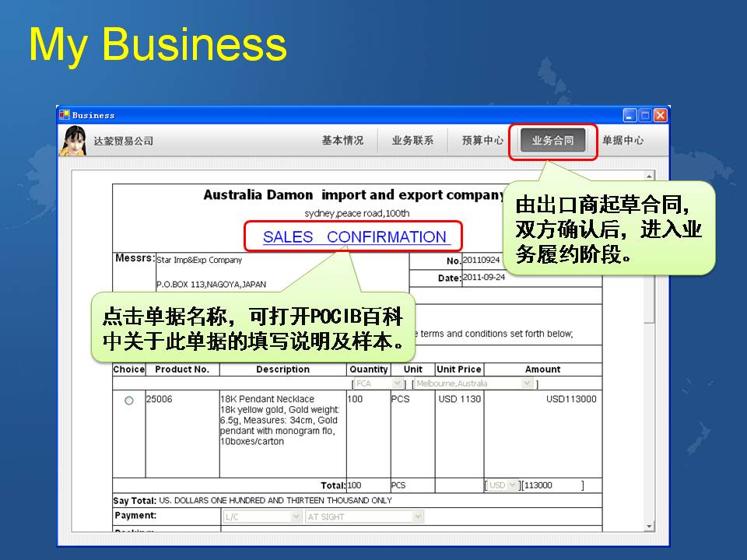Viewport: 747px width, 560px height.
Task: Open the USD currency dropdown in Total row
Action: pyautogui.click(x=512, y=485)
